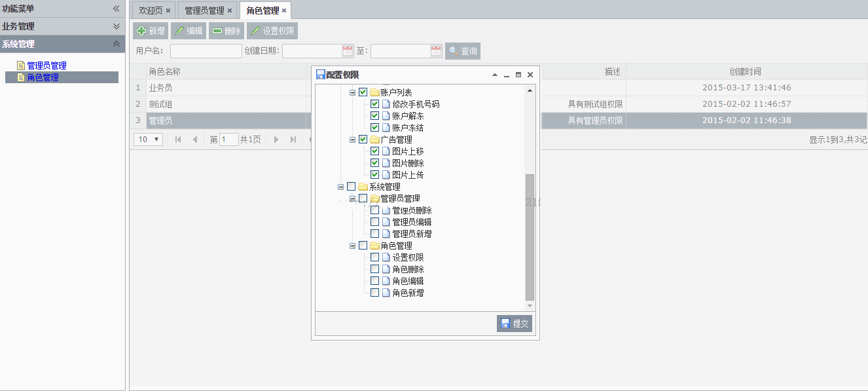
Task: Collapse the 账户列表 tree node
Action: (x=352, y=92)
